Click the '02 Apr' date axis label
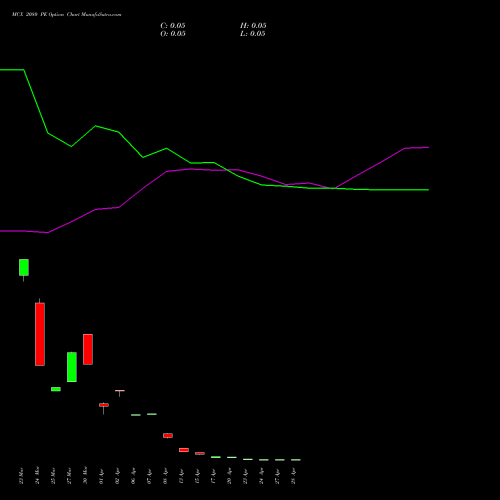 (x=117, y=476)
